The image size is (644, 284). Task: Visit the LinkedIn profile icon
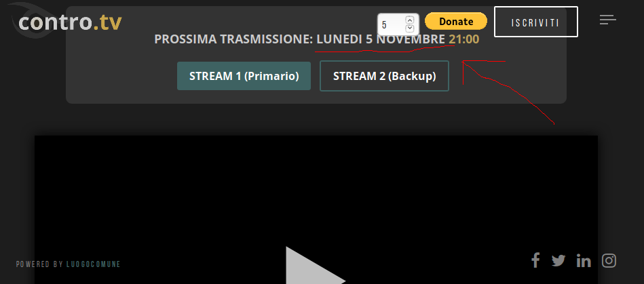[x=584, y=260]
